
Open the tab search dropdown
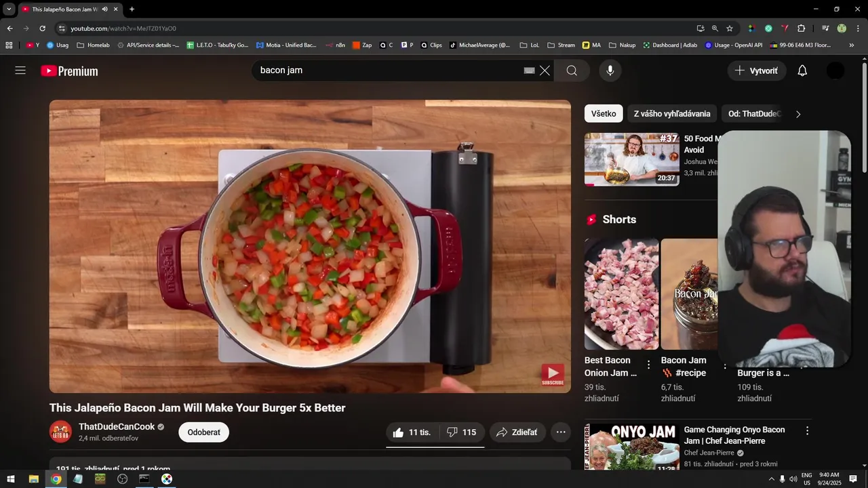pos(9,9)
